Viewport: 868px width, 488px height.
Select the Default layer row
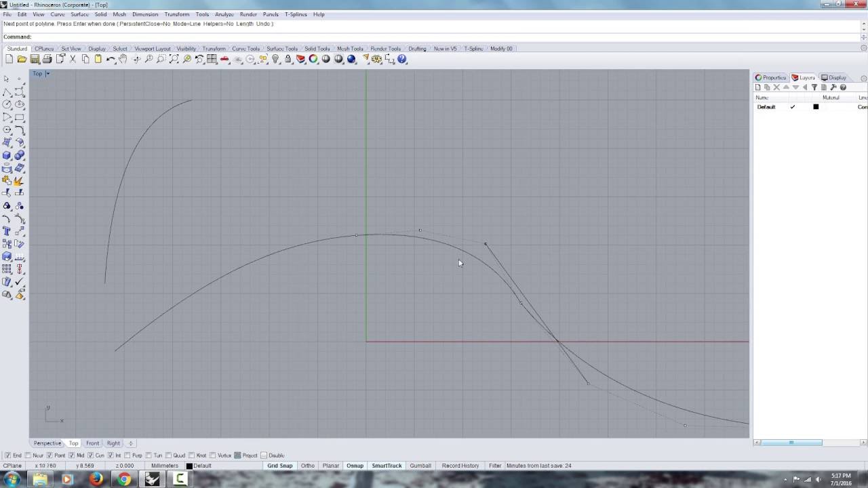[810, 107]
